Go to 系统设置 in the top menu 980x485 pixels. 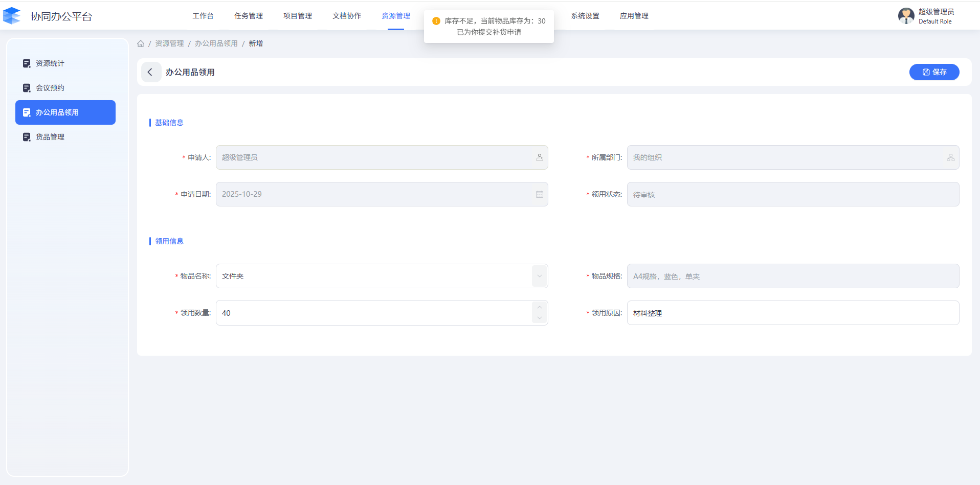[585, 16]
